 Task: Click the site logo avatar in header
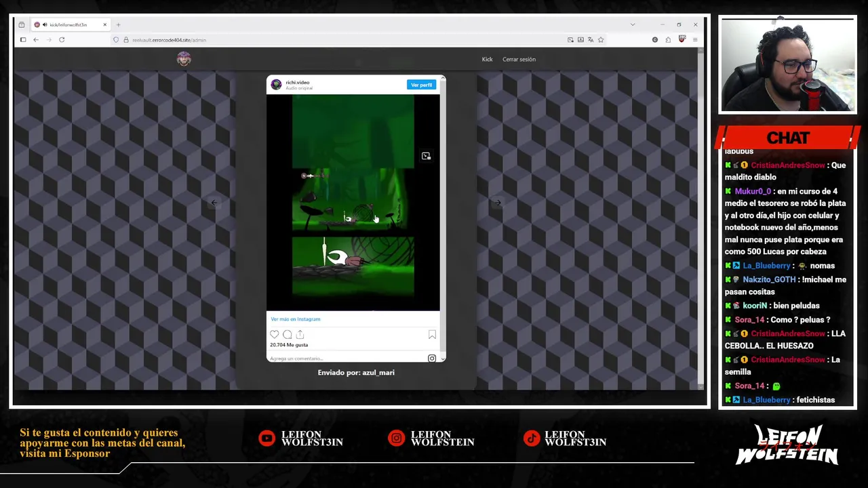coord(184,59)
